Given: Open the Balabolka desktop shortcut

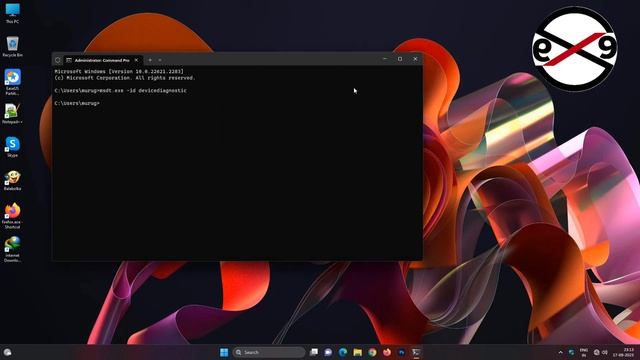Looking at the screenshot, I should [12, 180].
